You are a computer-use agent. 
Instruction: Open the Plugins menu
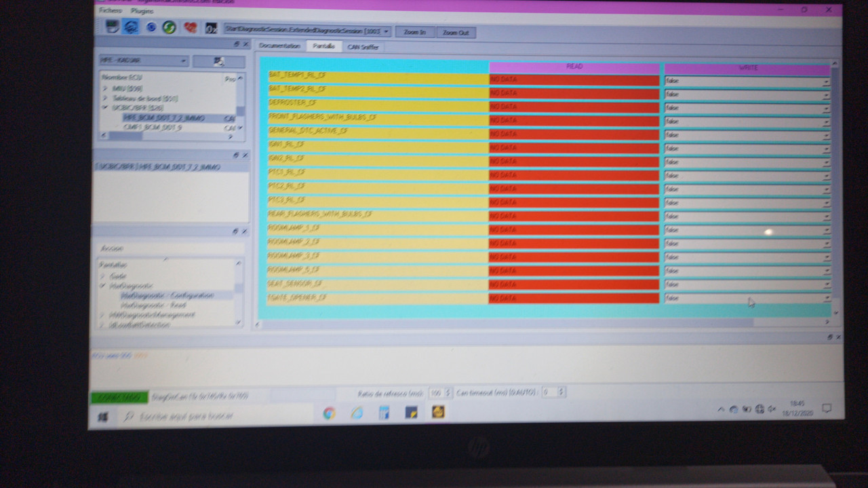142,11
